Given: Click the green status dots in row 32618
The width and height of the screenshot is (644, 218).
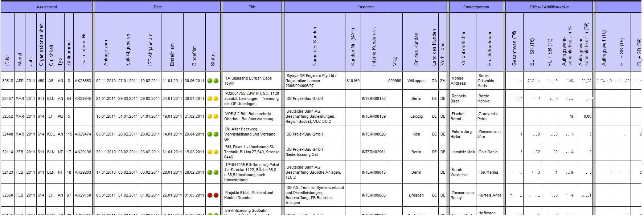Looking at the screenshot, I should 213,81.
